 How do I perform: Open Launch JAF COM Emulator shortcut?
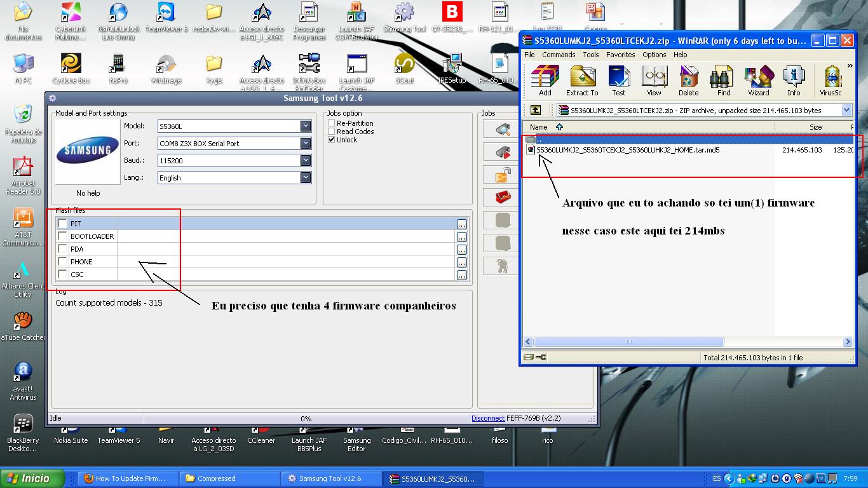[356, 21]
